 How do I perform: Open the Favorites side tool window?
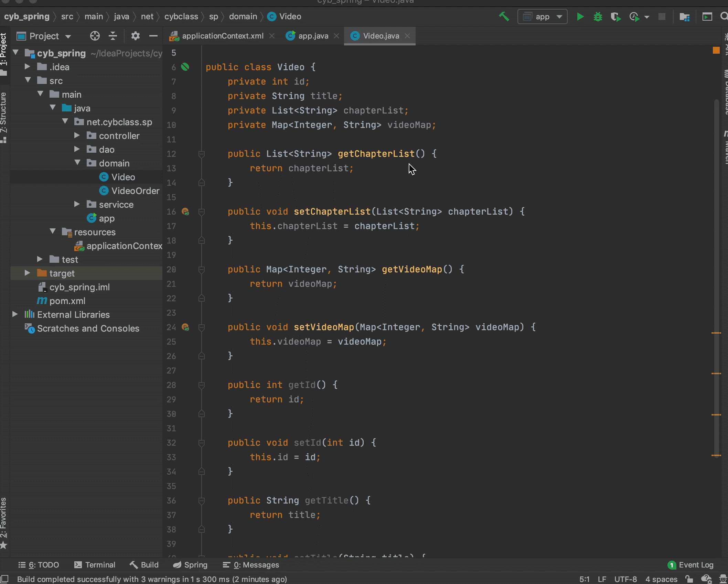pos(4,523)
